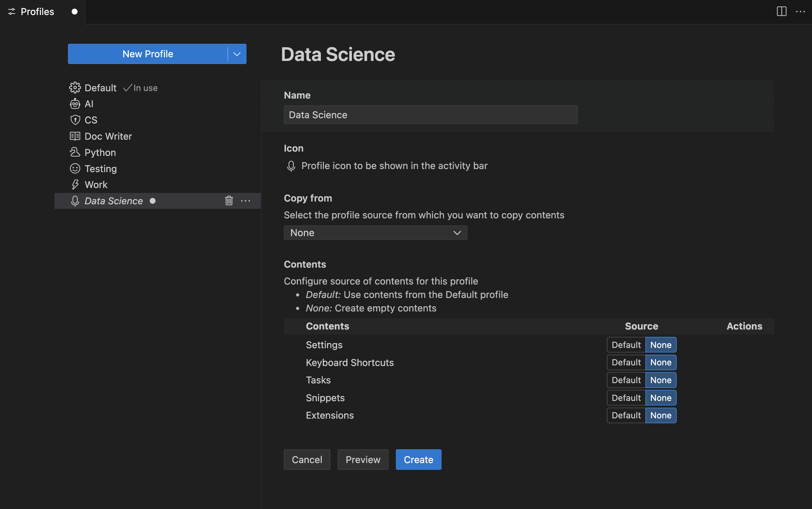Click the Create button
The width and height of the screenshot is (812, 509).
(418, 460)
